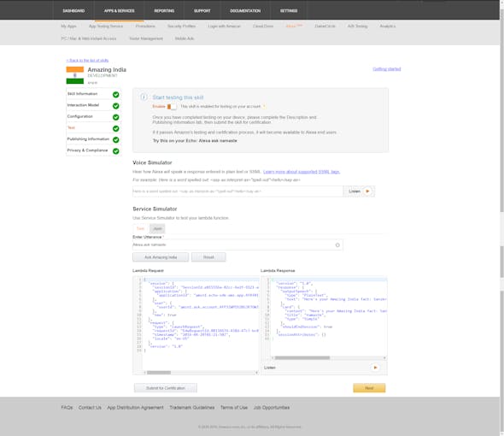Click the Ask Amazing India button
The image size is (504, 436).
(161, 257)
